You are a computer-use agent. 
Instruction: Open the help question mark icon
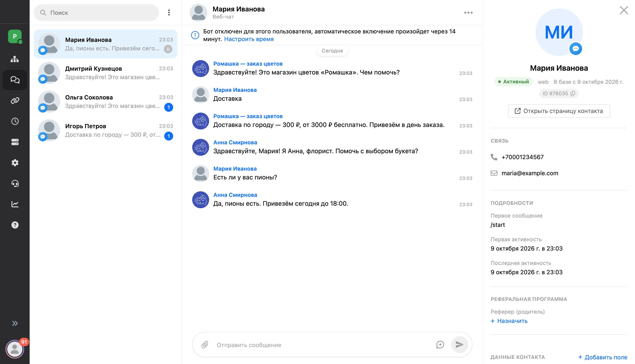click(x=15, y=225)
